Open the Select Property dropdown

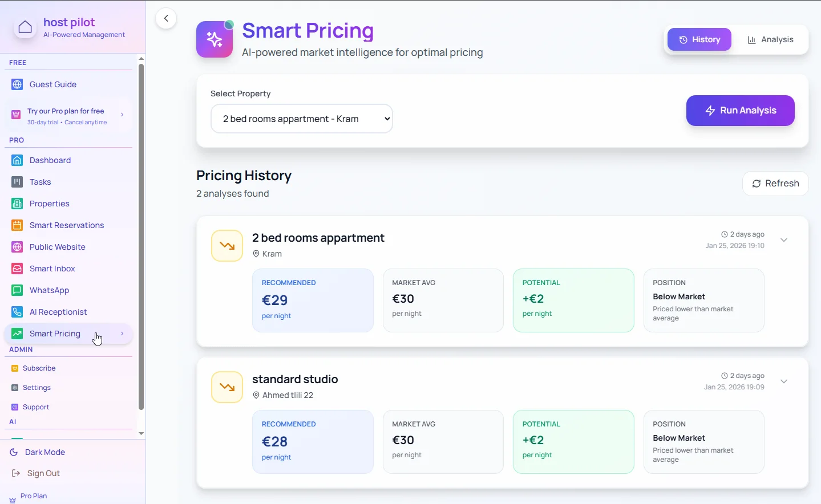(x=301, y=119)
